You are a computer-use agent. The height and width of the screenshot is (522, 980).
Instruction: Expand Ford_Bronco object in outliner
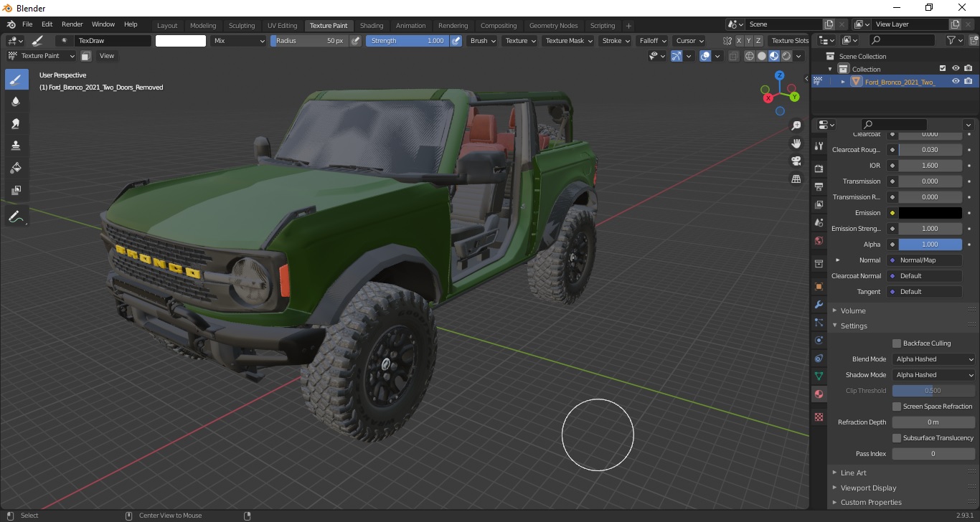(843, 82)
